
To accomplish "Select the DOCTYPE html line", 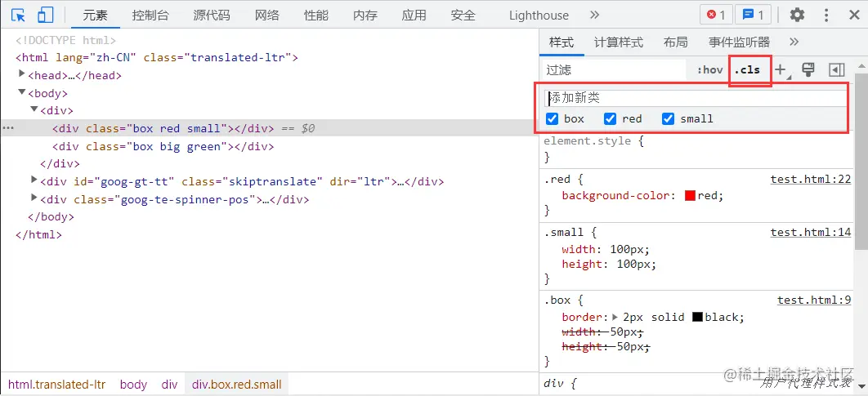I will tap(66, 40).
